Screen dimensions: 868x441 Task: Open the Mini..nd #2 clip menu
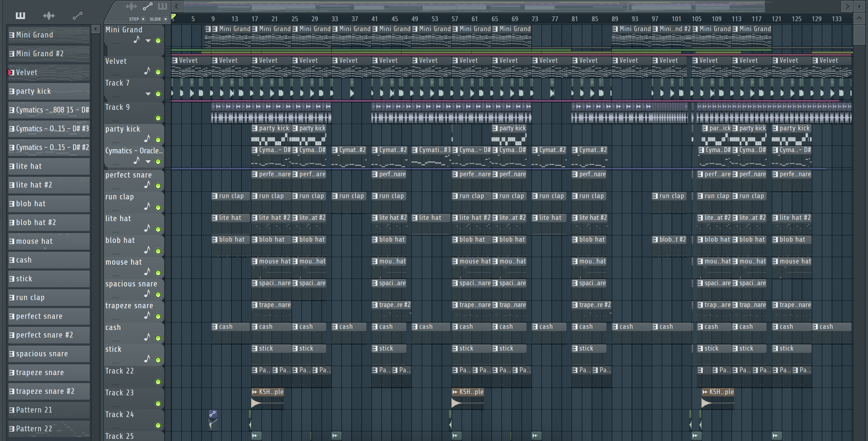click(655, 29)
